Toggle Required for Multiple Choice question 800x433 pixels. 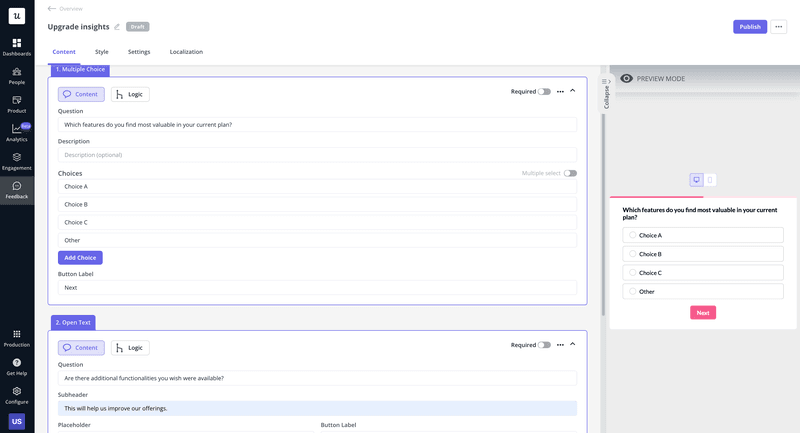click(544, 91)
